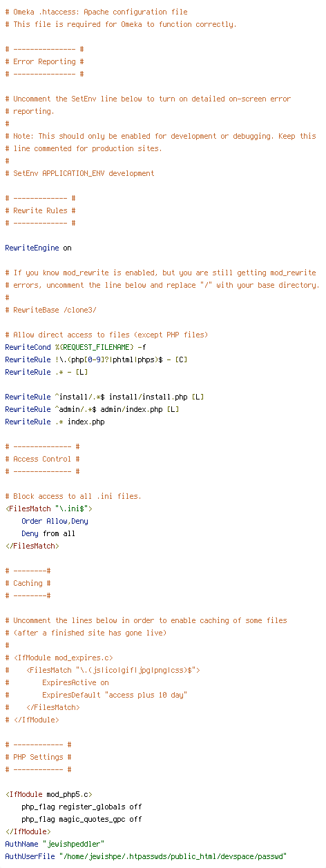Click the admin/index.php rewrite rule
The height and width of the screenshot is (868, 326).
[92, 409]
